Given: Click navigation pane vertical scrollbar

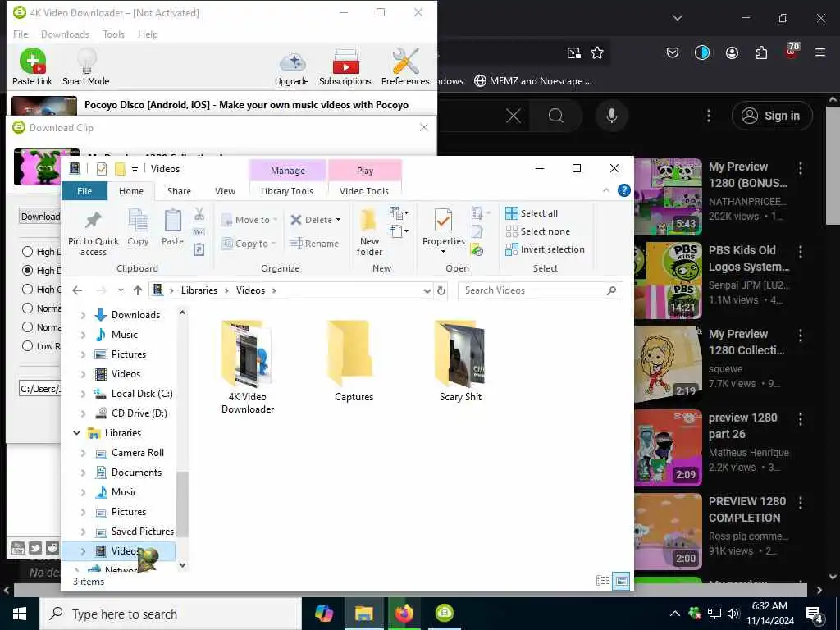Looking at the screenshot, I should [x=182, y=504].
